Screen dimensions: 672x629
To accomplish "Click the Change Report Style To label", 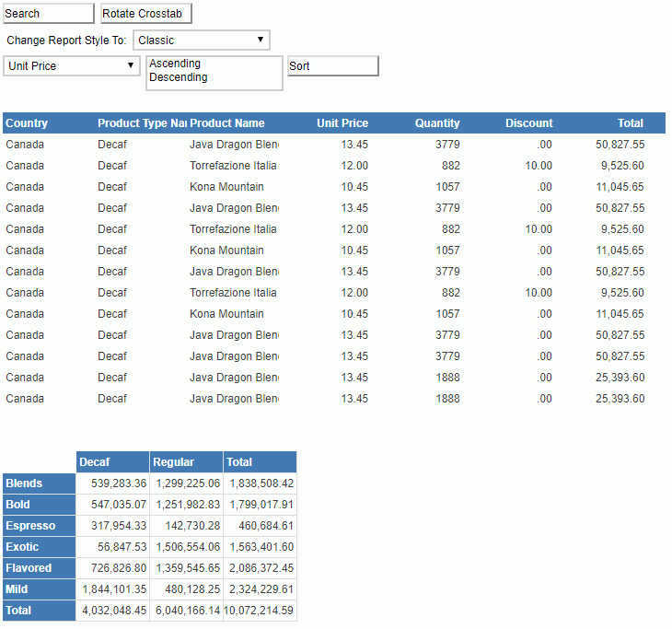I will tap(66, 41).
